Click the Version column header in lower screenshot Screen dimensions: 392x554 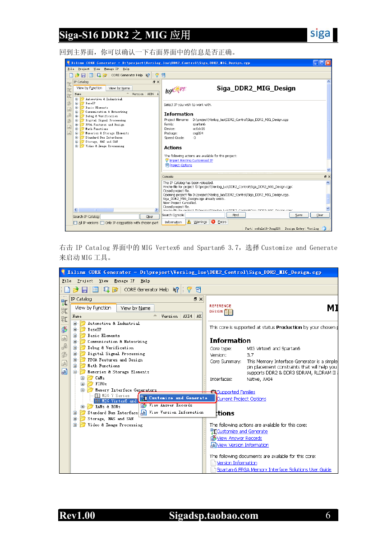(x=169, y=316)
